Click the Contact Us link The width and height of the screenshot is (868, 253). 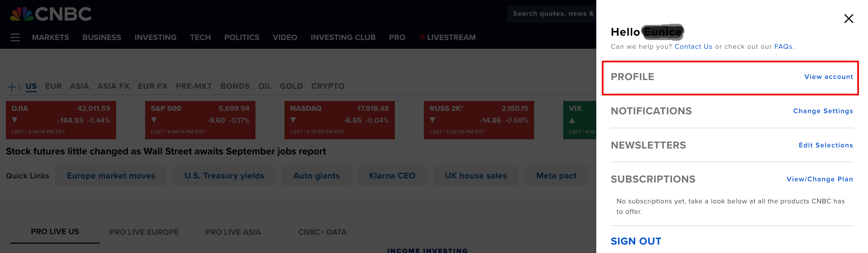coord(693,47)
